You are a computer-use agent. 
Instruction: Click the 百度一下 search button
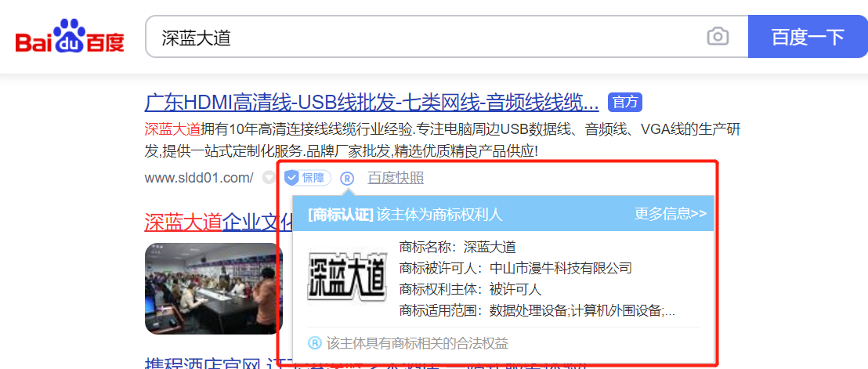tap(808, 37)
